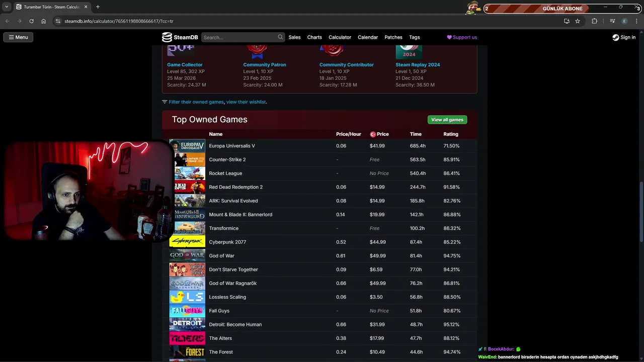Click the filter lines icon beside Filter link
The height and width of the screenshot is (362, 644).
click(x=165, y=102)
